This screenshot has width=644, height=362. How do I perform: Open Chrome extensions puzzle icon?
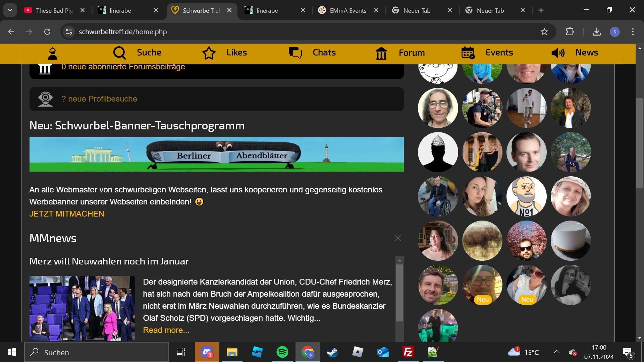(570, 32)
